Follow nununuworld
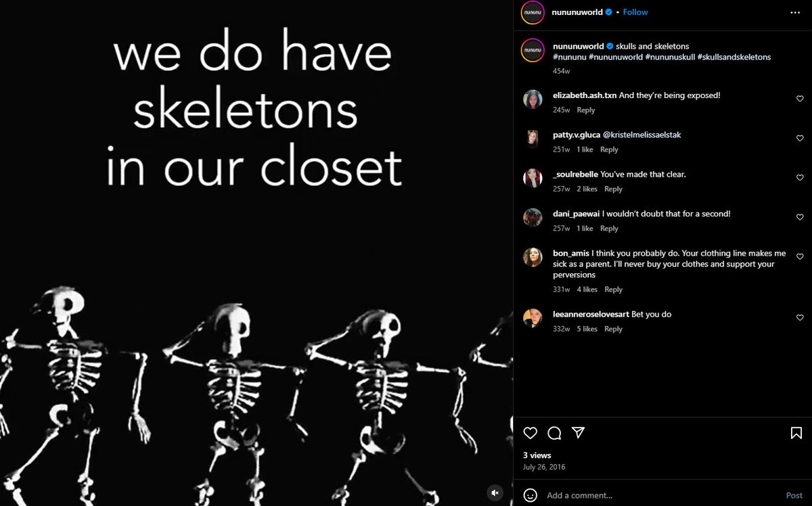 pos(635,12)
